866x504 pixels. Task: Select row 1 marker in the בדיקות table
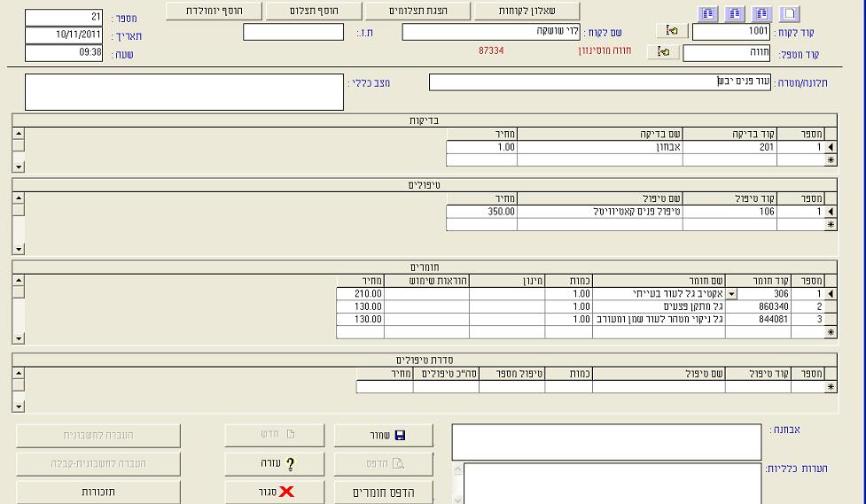tap(831, 148)
